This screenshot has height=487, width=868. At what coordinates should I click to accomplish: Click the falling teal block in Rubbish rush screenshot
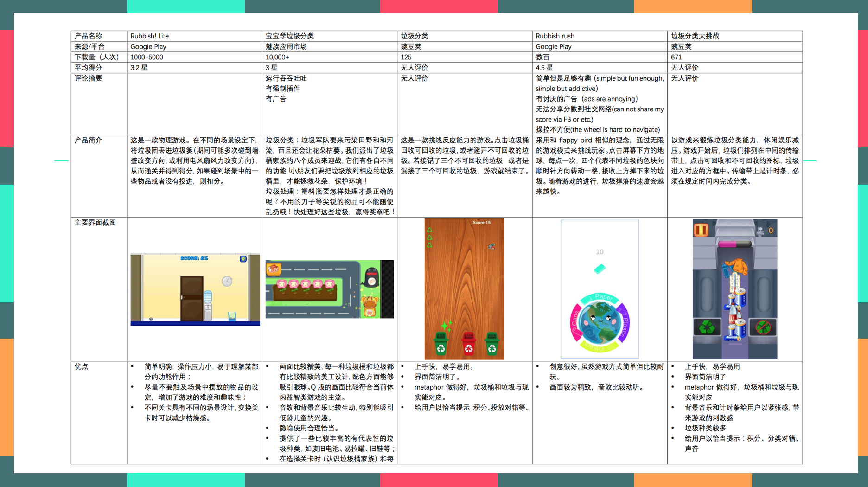point(600,269)
